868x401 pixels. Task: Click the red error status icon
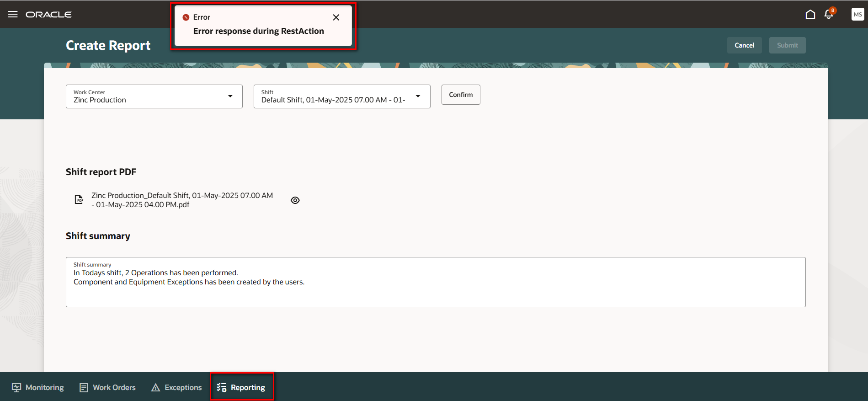(186, 17)
